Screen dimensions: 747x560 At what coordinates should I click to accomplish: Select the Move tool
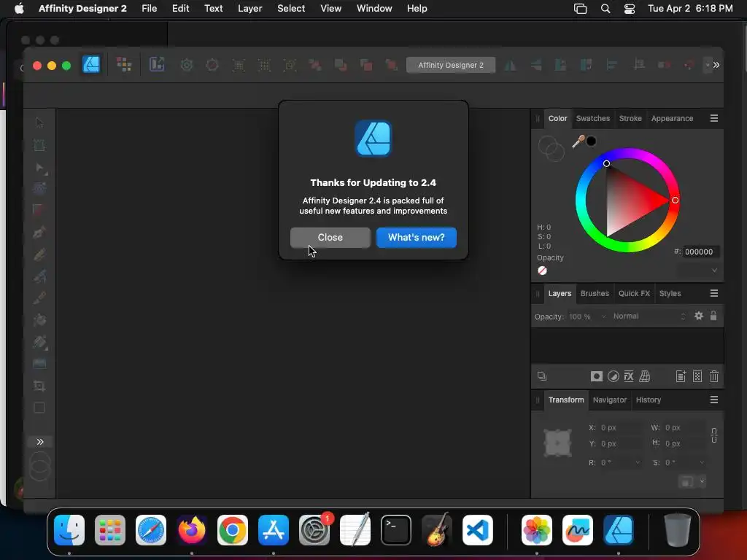coord(39,122)
